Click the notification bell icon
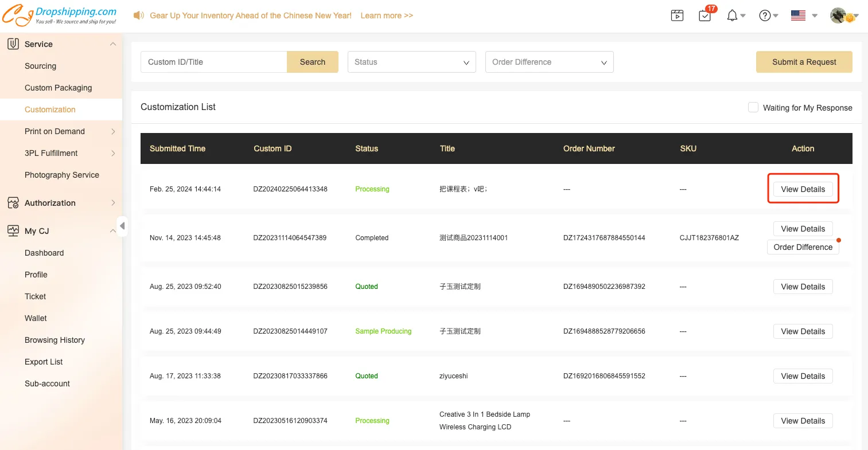Screen dimensions: 868x450 click(x=732, y=16)
